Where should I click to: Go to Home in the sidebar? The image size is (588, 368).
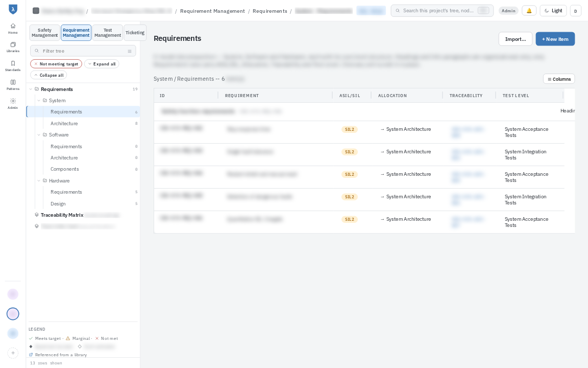click(13, 29)
